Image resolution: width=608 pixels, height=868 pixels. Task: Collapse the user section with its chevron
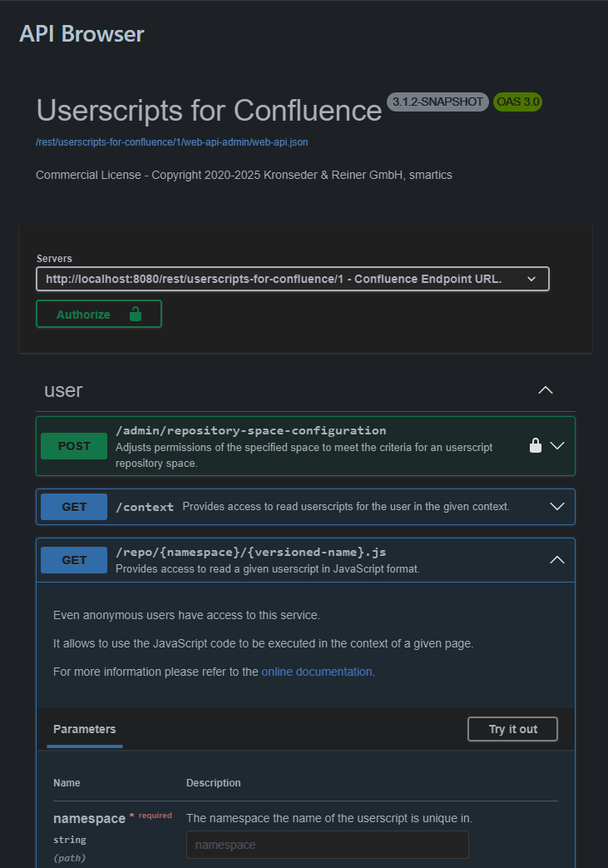click(x=546, y=390)
